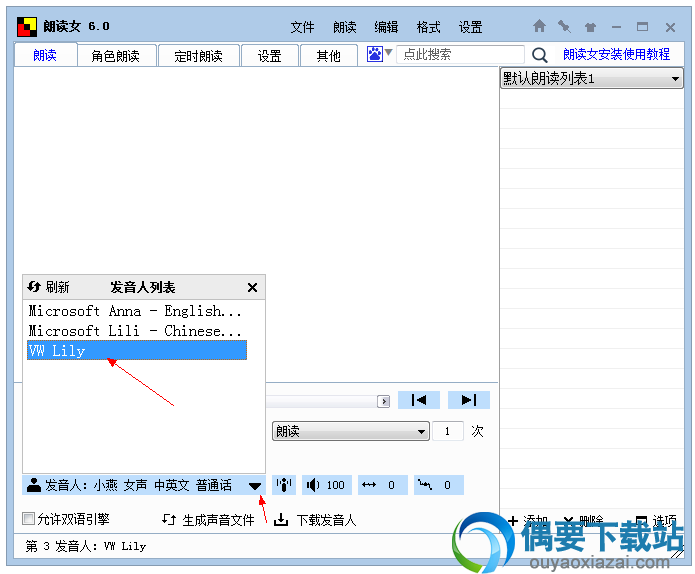Click the microphone broadcast icon
The image size is (695, 574).
[x=284, y=485]
